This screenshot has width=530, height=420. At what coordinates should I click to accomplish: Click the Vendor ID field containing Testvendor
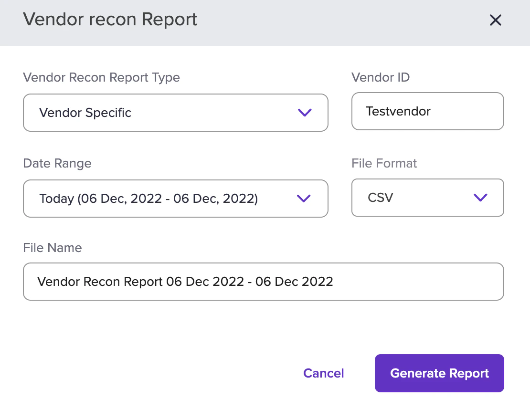coord(427,111)
